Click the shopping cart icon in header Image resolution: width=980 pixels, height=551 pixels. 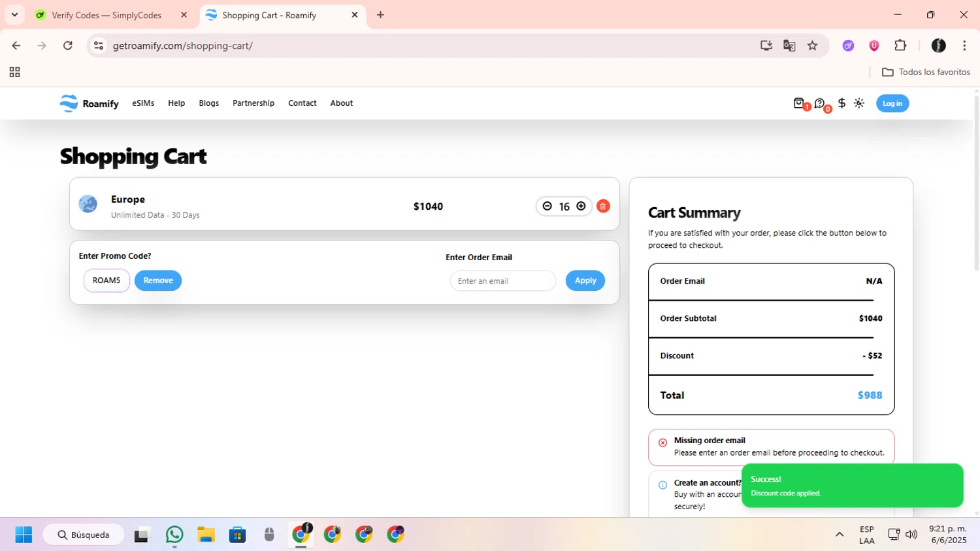point(799,103)
